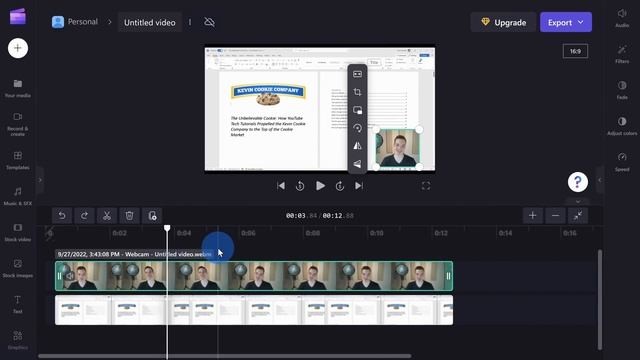The image size is (640, 360).
Task: Rewind five seconds
Action: pos(300,186)
